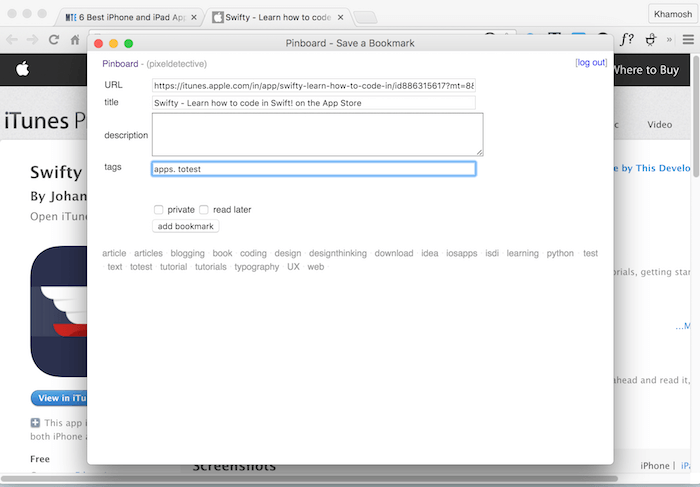The width and height of the screenshot is (700, 487).
Task: Click the Swifty app icon thumbnail
Action: click(x=59, y=311)
